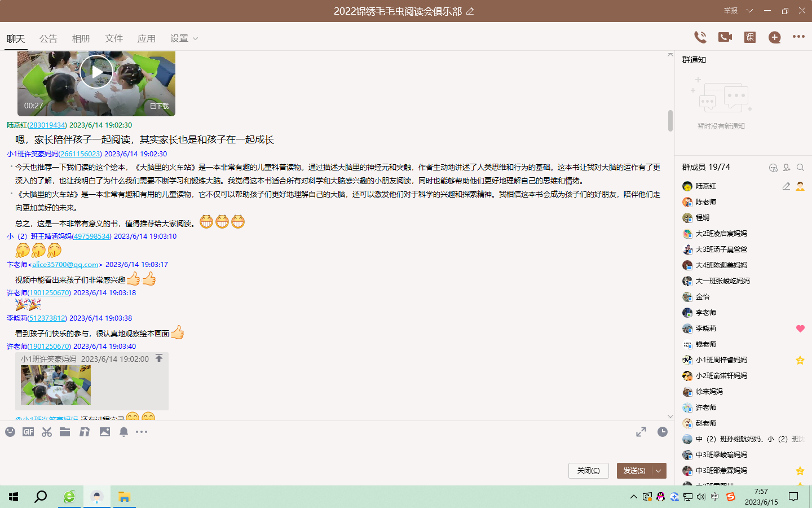
Task: Open Windows taskbar search
Action: coord(41,497)
